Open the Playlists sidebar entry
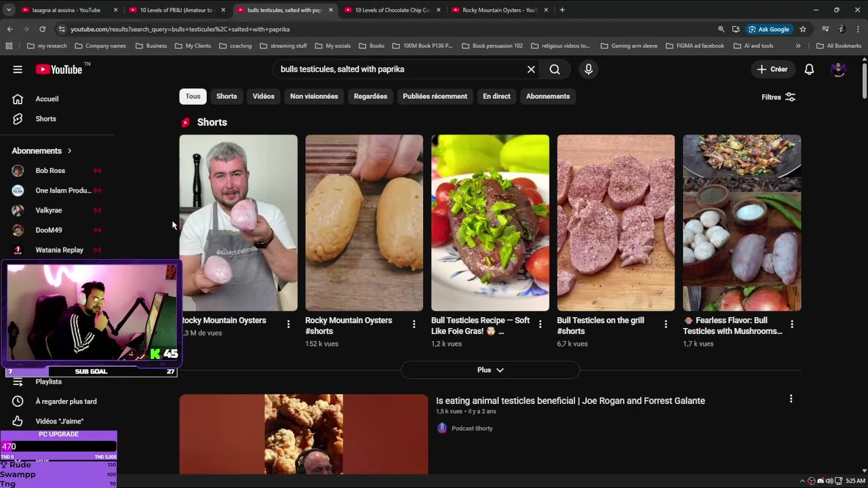868x488 pixels. click(48, 382)
